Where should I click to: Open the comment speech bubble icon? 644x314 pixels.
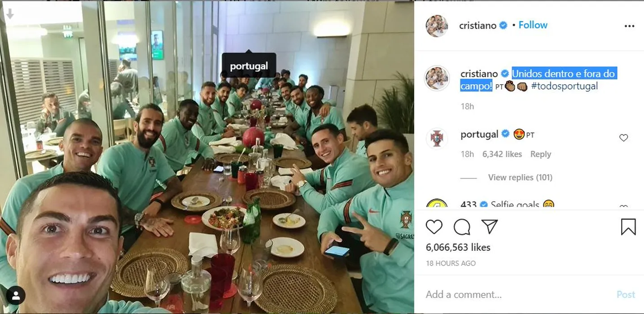point(462,227)
